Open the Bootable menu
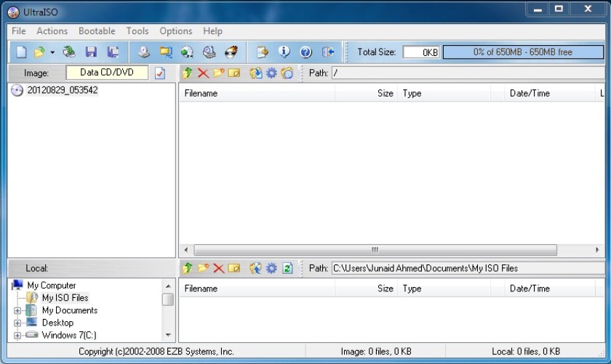 point(97,31)
